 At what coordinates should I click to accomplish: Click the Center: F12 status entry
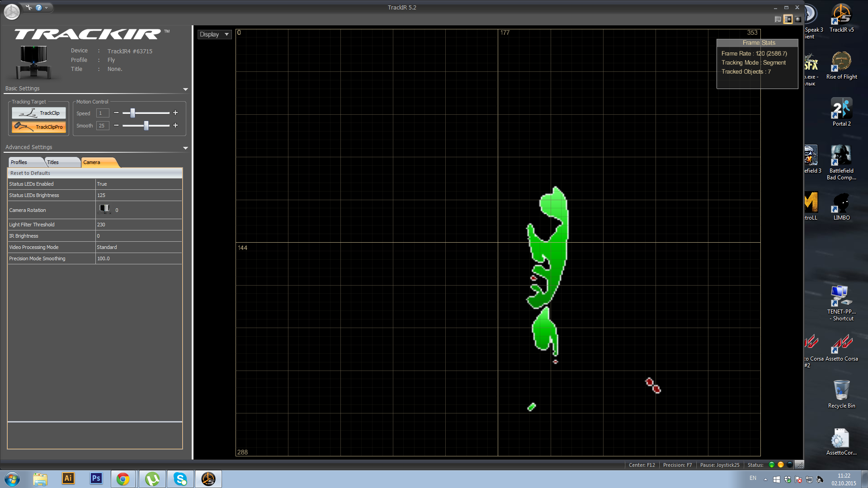642,465
